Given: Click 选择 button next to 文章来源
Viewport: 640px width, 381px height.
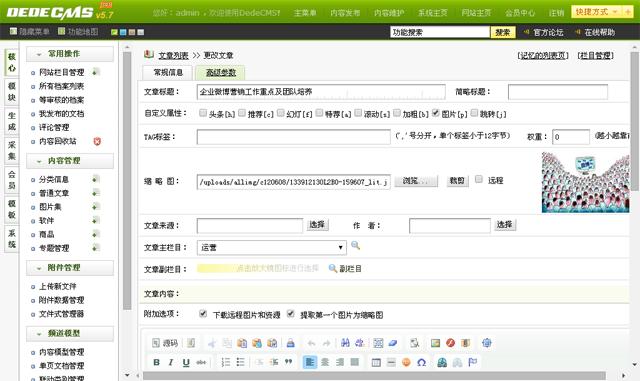Looking at the screenshot, I should pos(317,225).
